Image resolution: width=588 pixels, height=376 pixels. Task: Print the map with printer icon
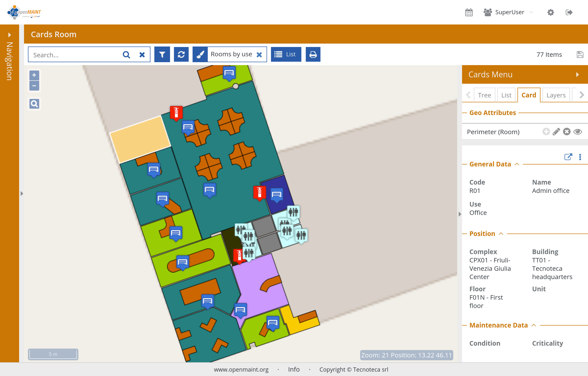(313, 54)
